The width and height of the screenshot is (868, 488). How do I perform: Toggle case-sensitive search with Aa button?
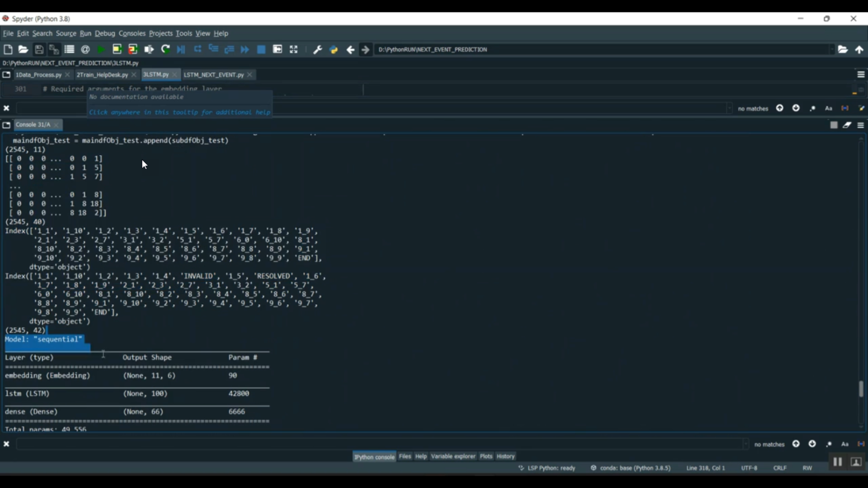point(828,108)
